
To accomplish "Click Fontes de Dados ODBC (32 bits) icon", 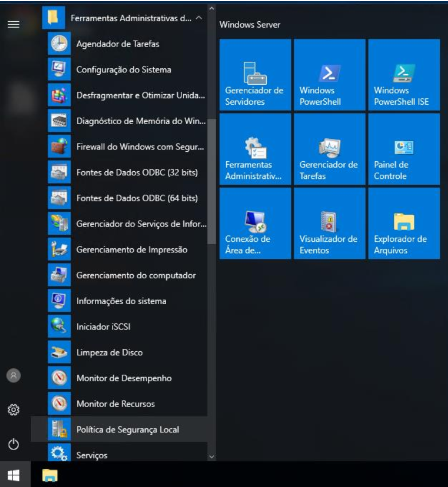I will [59, 172].
